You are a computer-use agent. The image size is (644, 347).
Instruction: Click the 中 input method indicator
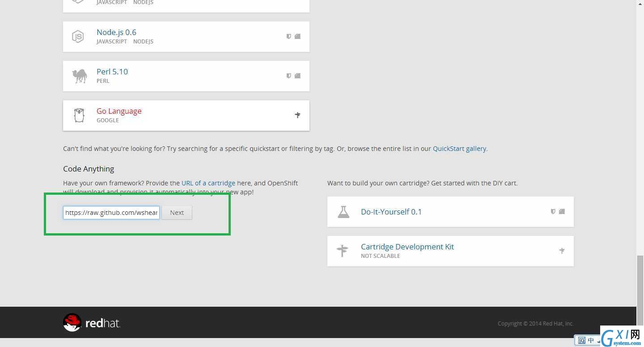pos(591,340)
